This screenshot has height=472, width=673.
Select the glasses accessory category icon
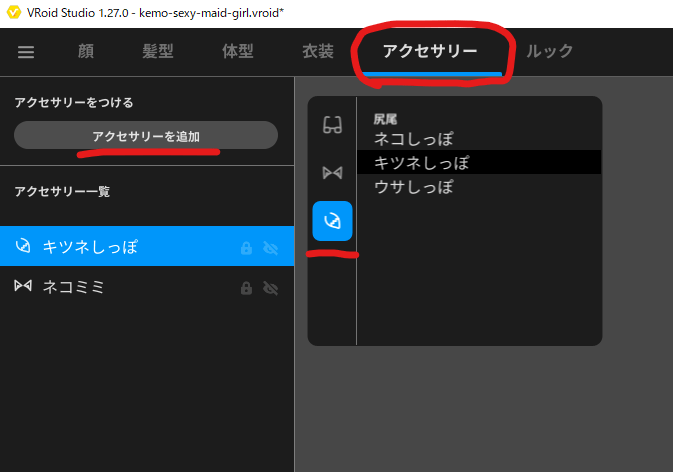(332, 125)
